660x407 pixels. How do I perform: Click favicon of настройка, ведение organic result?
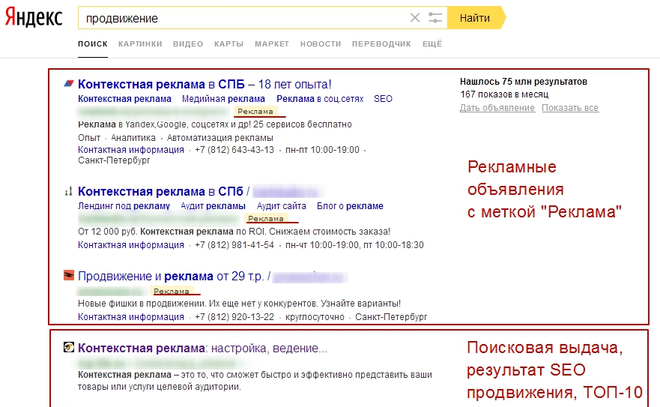pos(69,347)
